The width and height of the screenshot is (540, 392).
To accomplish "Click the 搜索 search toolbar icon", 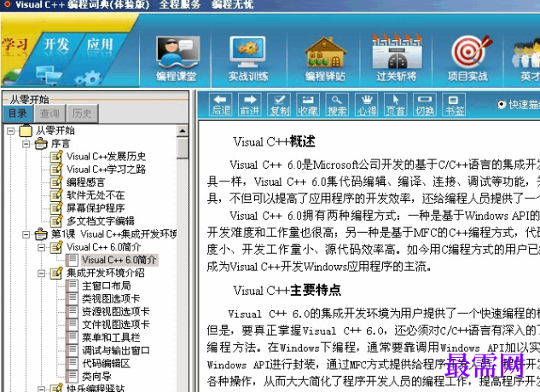I will [337, 105].
